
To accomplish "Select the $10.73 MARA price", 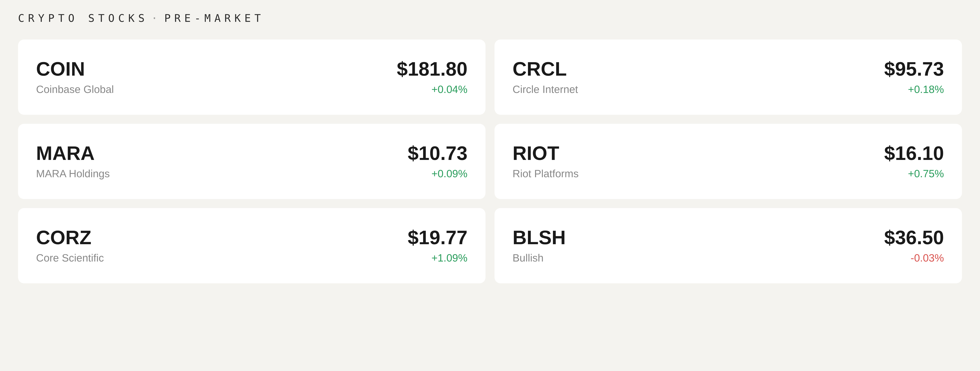I will point(437,153).
